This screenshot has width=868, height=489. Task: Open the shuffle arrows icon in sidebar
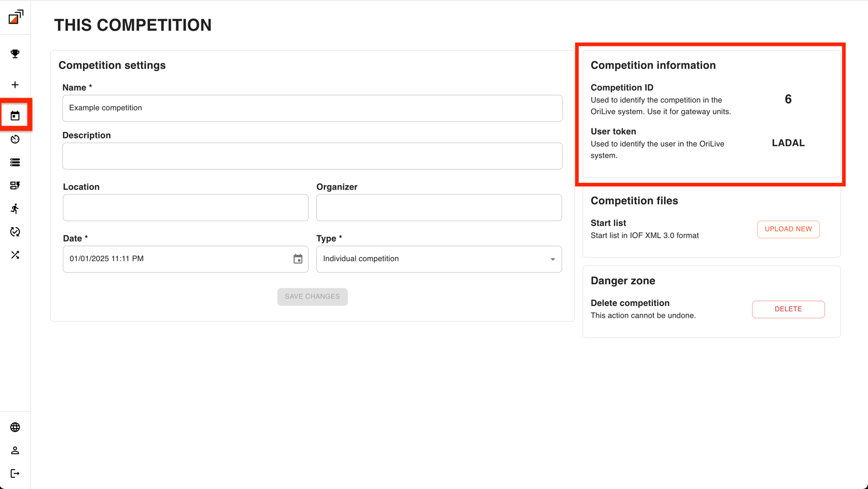[x=15, y=255]
